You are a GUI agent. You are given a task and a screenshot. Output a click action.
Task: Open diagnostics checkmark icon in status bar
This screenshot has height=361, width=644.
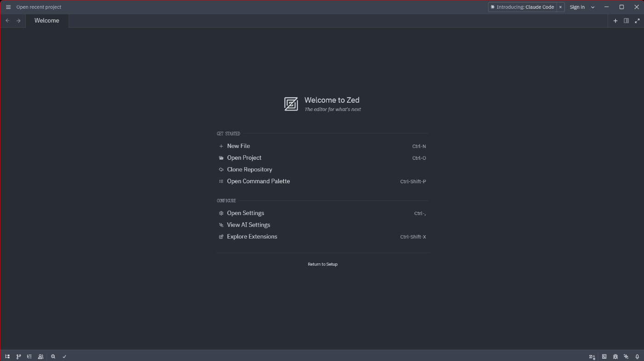click(x=64, y=356)
